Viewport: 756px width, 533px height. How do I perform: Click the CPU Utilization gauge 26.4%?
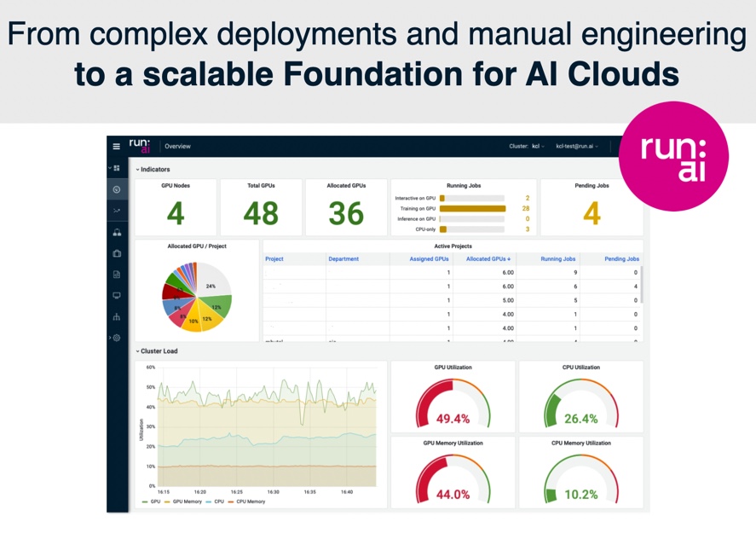(x=581, y=403)
